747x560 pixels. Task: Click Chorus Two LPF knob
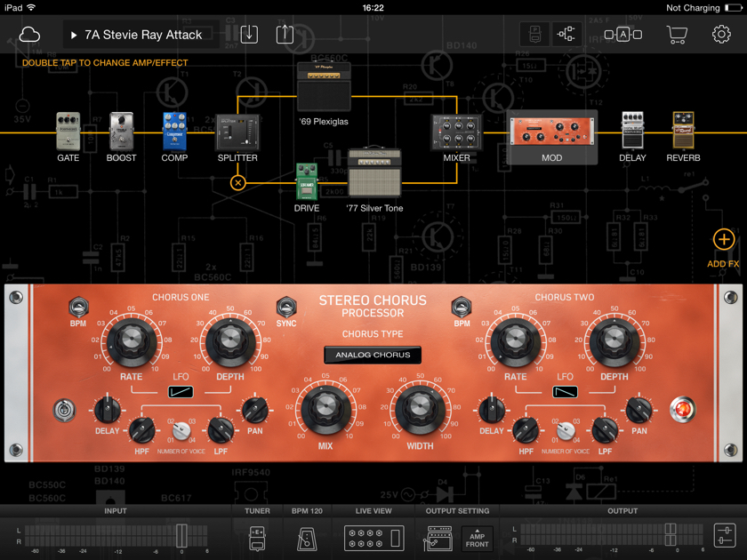pyautogui.click(x=605, y=429)
